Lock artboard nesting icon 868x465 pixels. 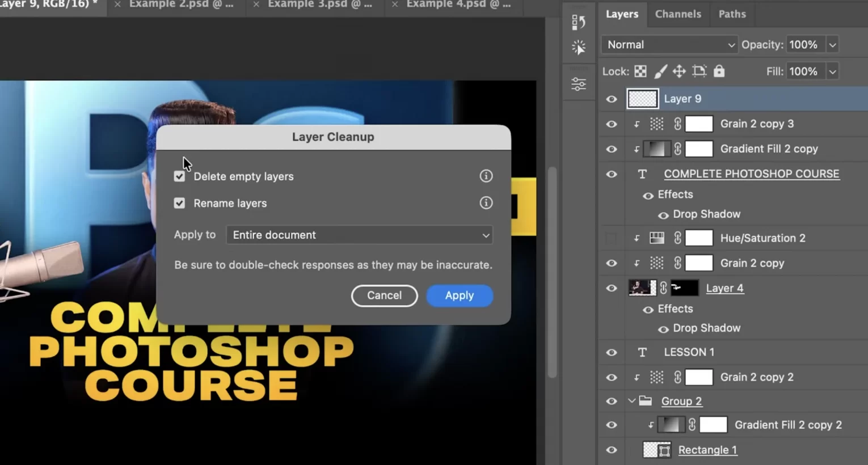click(x=699, y=71)
